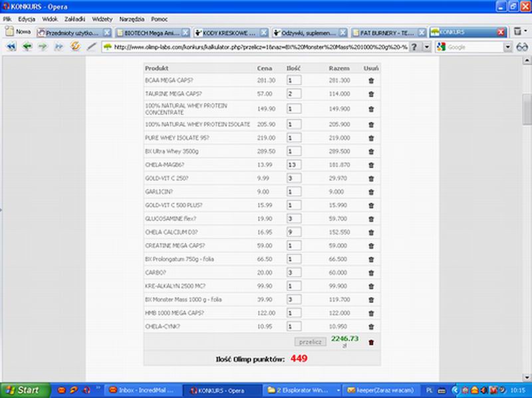Open the Edycja menu
The width and height of the screenshot is (532, 398).
click(27, 19)
